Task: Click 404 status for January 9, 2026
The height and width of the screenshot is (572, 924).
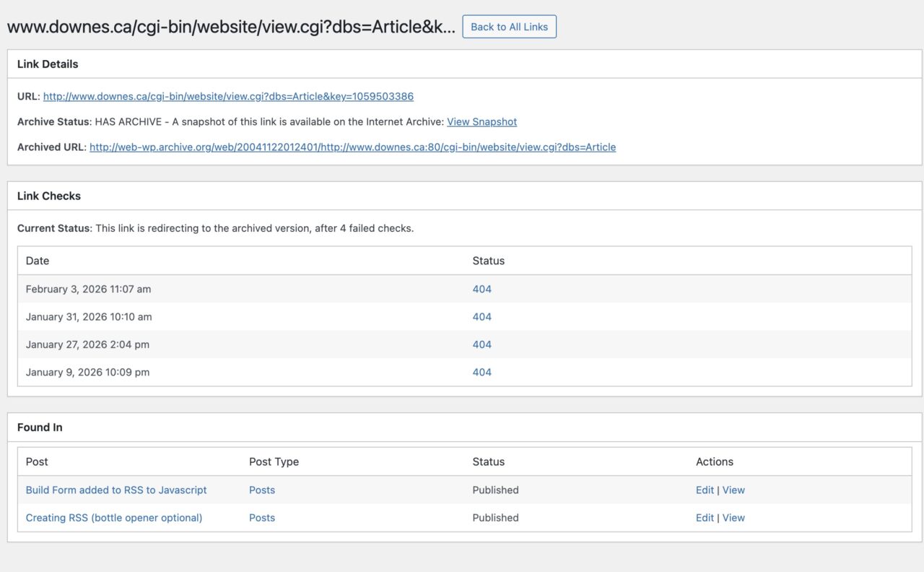Action: 481,372
